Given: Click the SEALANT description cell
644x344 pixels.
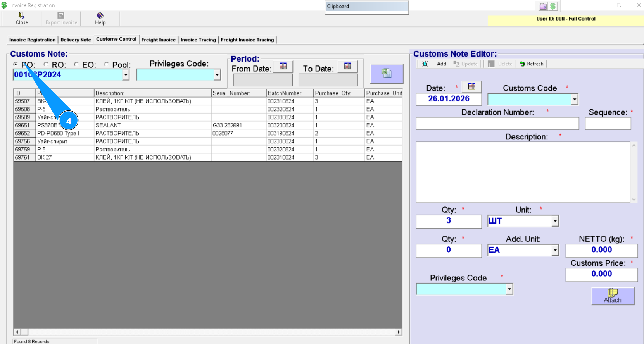Looking at the screenshot, I should [x=152, y=125].
